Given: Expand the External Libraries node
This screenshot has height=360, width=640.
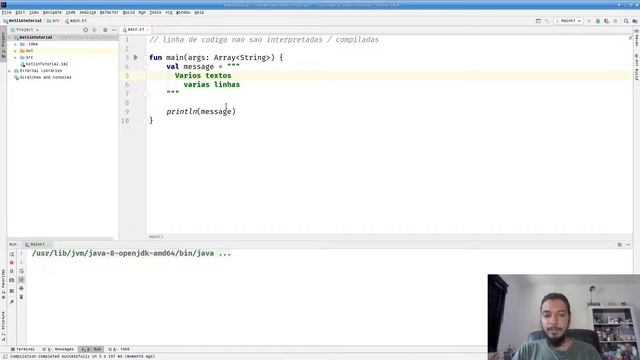Looking at the screenshot, I should point(10,71).
